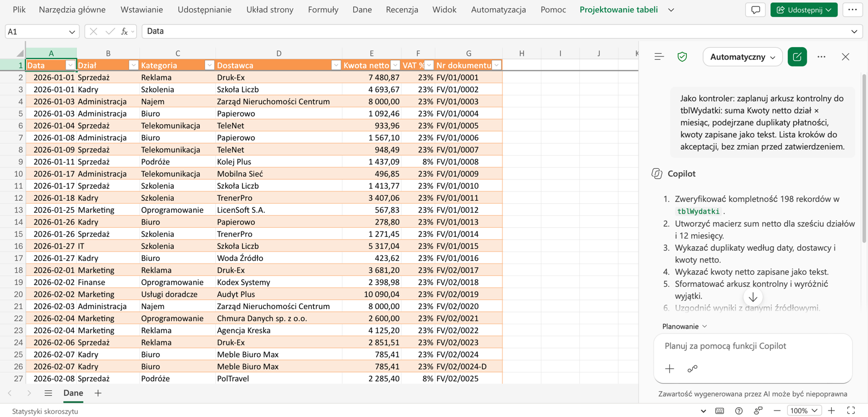Click the Copilot prompt input field
The image size is (868, 417).
752,346
